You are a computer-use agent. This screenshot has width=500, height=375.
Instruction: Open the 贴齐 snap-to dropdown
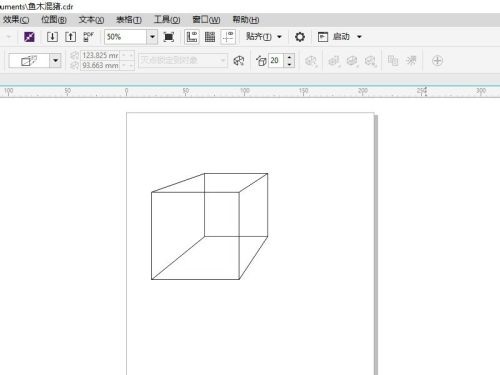pyautogui.click(x=264, y=37)
